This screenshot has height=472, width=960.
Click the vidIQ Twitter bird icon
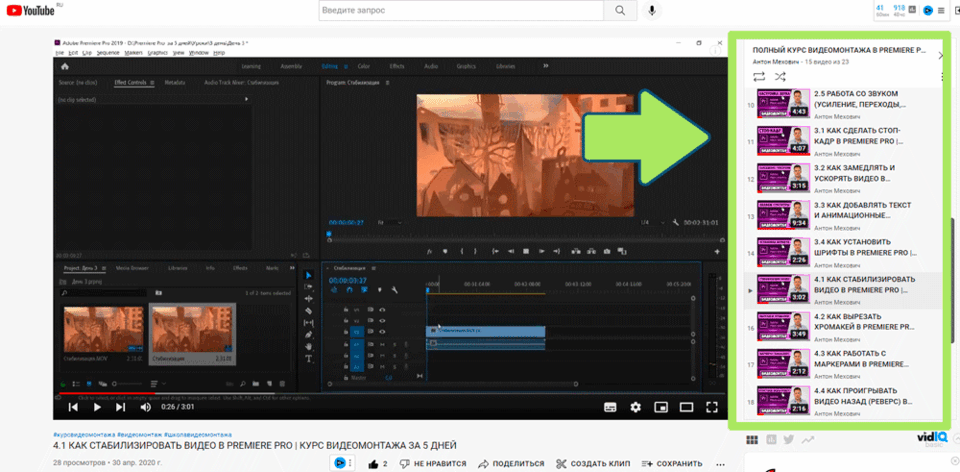789,440
